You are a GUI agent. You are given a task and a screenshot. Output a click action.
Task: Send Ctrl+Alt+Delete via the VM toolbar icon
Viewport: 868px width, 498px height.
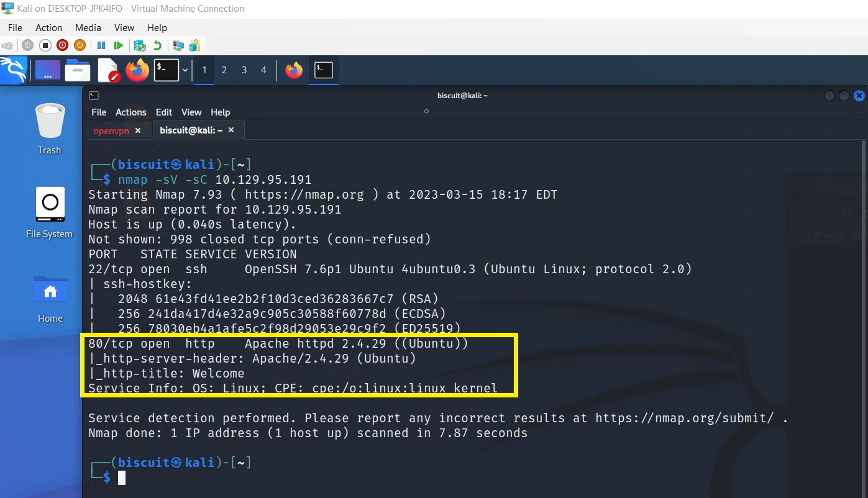(7, 45)
